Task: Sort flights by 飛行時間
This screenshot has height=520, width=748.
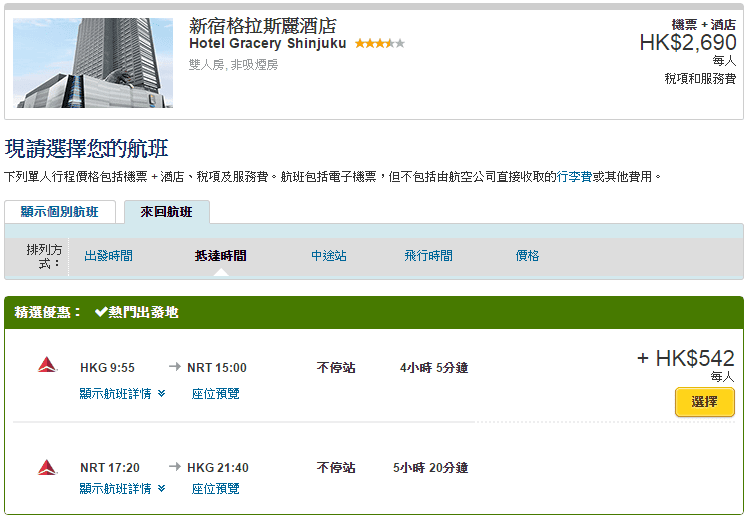Action: point(428,256)
